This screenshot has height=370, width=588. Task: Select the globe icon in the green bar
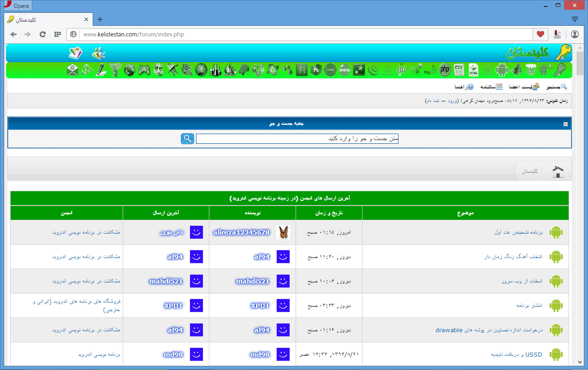coord(130,70)
